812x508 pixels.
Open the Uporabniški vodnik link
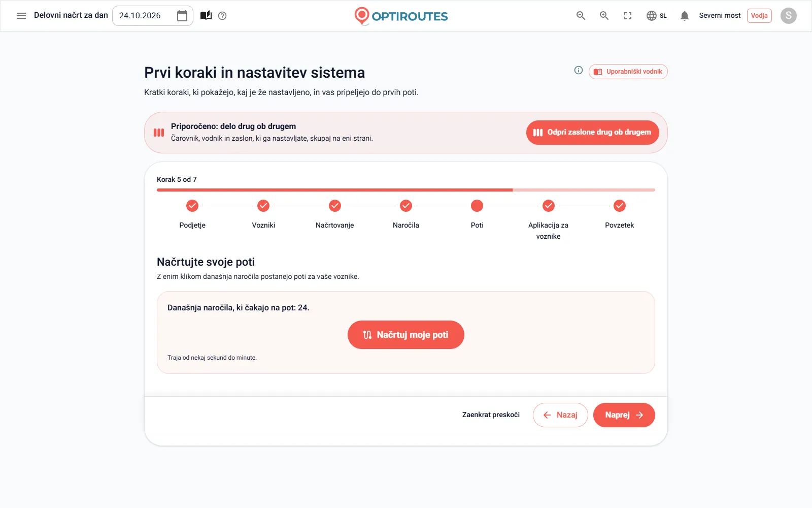point(628,72)
